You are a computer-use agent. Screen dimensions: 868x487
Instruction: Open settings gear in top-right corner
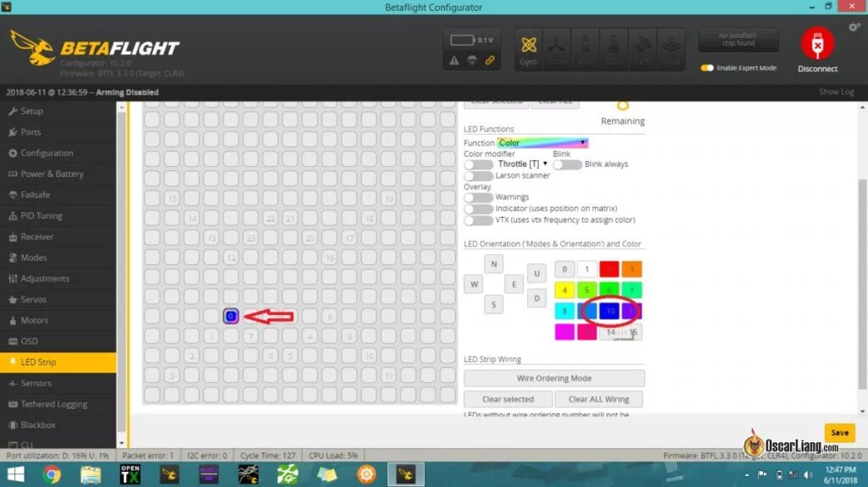854,27
